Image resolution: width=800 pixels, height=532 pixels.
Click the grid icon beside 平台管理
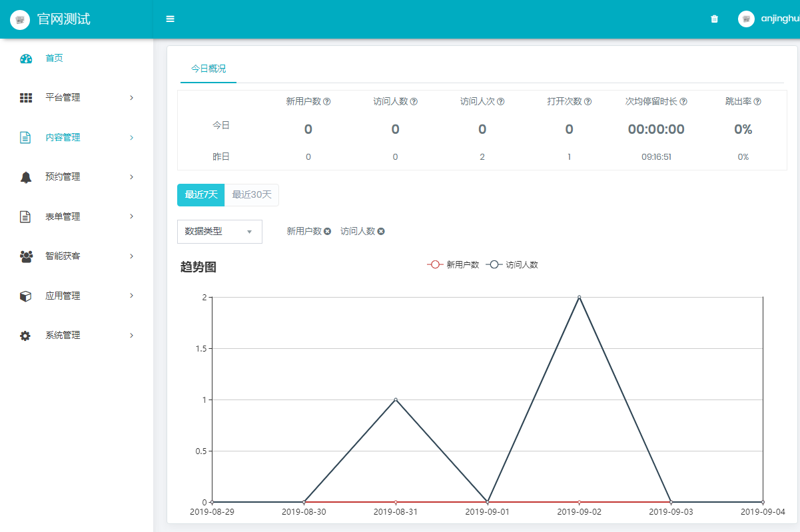(x=26, y=98)
